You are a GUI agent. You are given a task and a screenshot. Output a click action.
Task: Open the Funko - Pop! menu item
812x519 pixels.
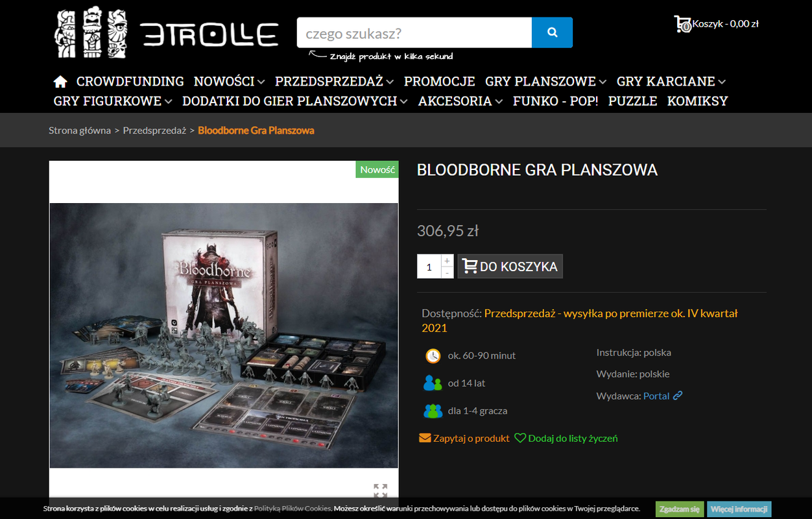(556, 101)
